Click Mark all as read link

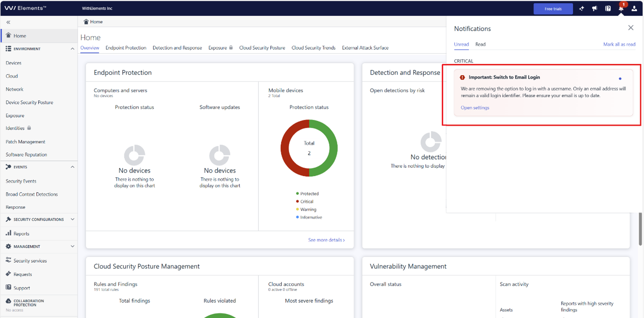[x=619, y=44]
